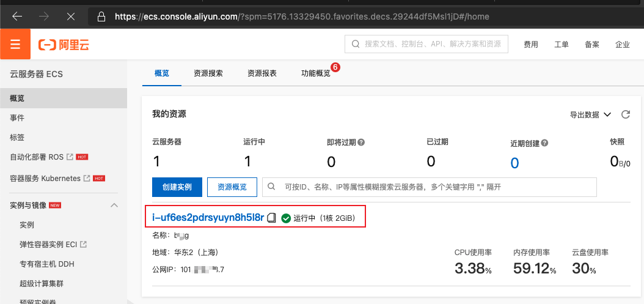Screen dimensions: 644x304
Task: Click the 运行中 count 1
Action: (247, 161)
